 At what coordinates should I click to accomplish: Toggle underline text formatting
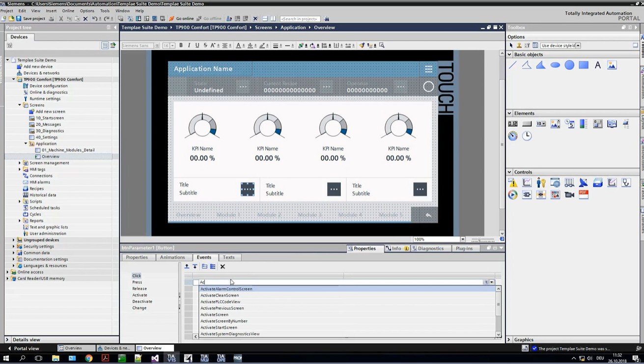197,45
